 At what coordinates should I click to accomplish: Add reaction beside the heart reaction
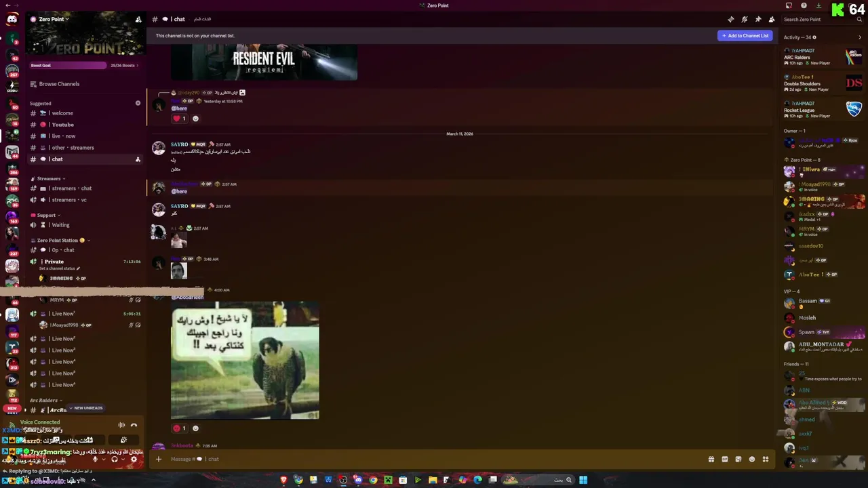(x=195, y=119)
